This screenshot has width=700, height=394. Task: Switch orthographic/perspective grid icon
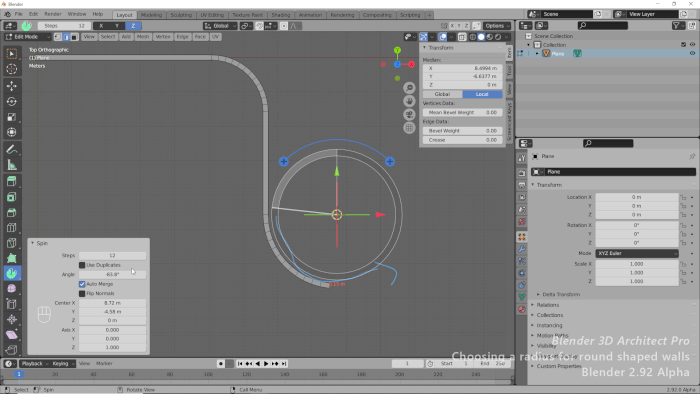point(409,128)
